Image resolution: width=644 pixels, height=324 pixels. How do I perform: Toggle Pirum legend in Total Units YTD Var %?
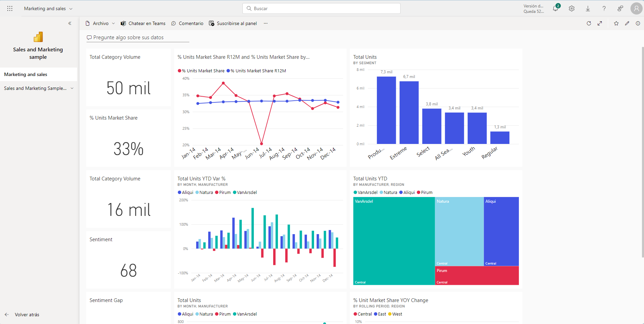click(223, 192)
